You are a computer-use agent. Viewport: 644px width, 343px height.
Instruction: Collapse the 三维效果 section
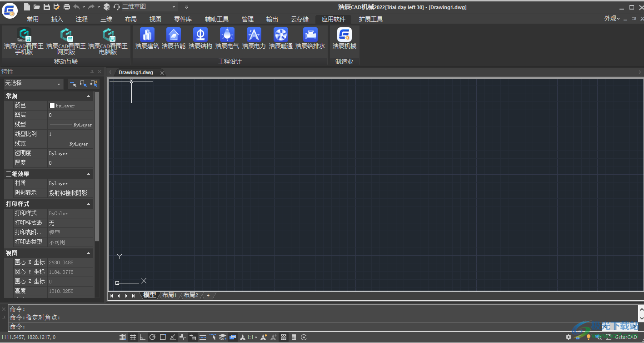tap(88, 174)
